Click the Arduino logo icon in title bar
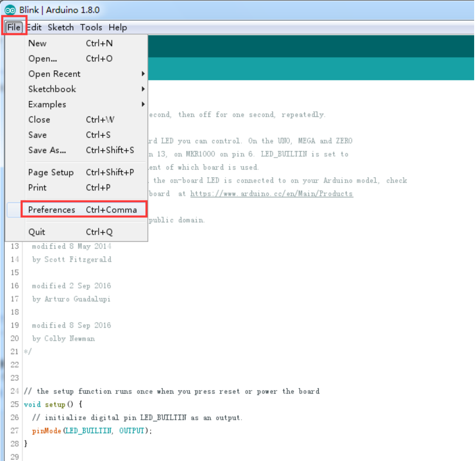The height and width of the screenshot is (461, 476). point(10,10)
